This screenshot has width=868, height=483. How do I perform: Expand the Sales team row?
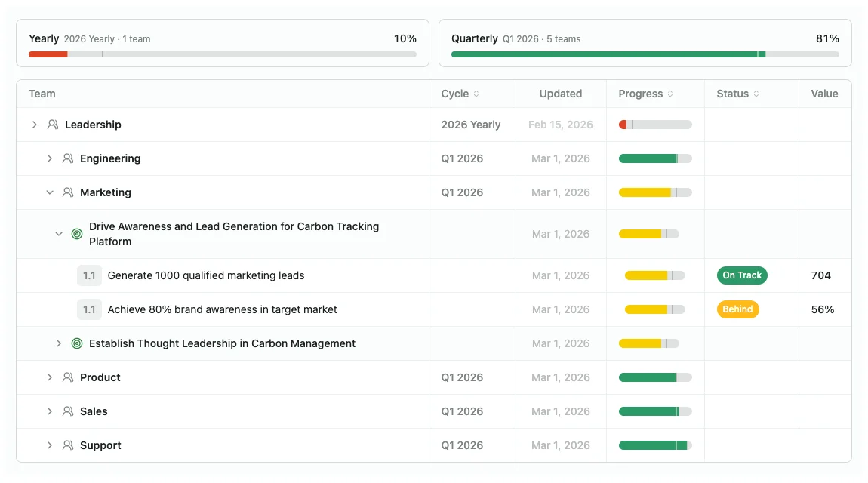[x=50, y=411]
